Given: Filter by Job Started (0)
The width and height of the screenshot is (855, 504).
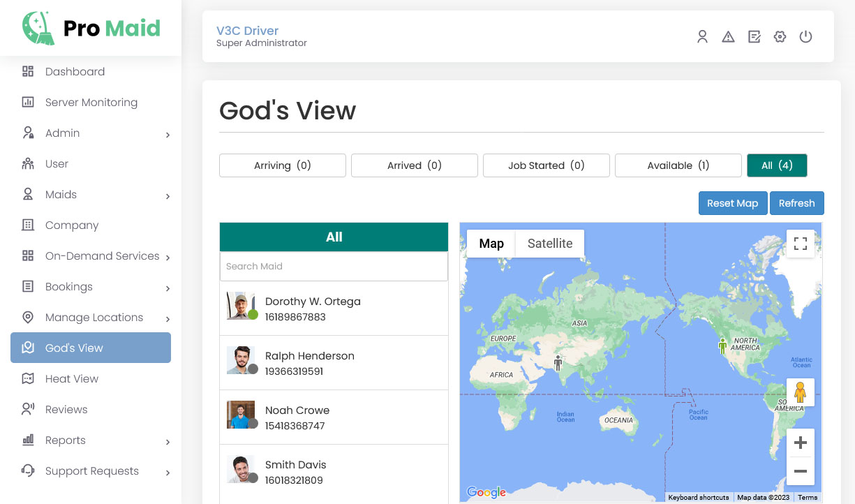Looking at the screenshot, I should coord(547,165).
